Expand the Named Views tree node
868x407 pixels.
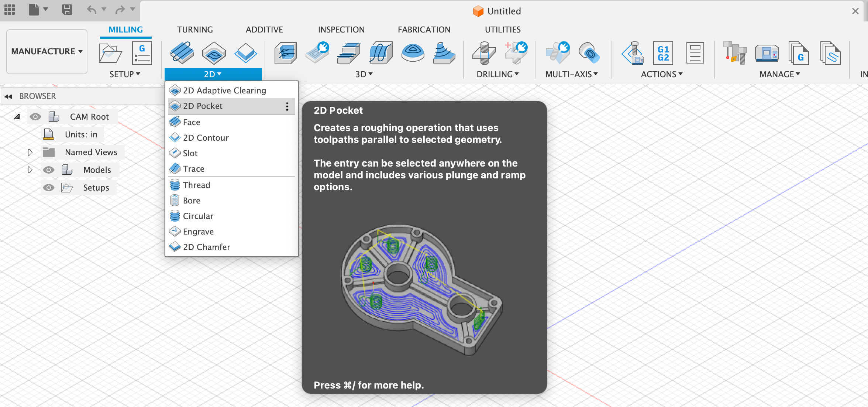point(30,152)
